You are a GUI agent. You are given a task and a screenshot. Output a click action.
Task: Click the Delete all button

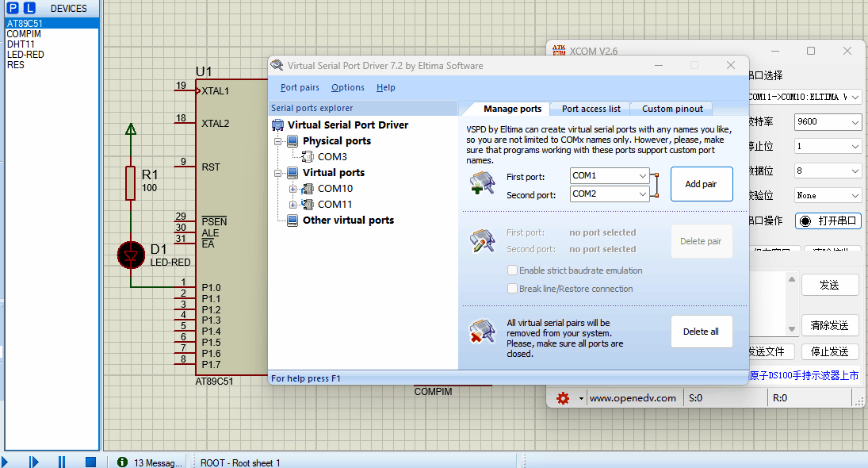pos(702,332)
